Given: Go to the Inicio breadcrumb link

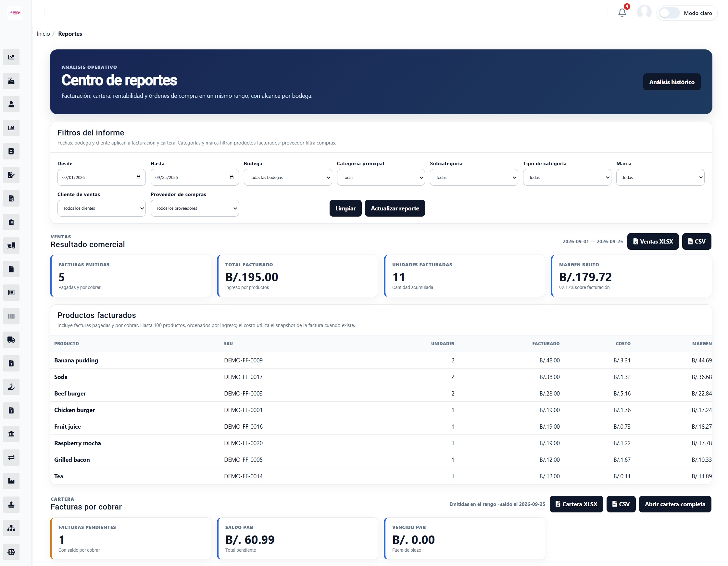Looking at the screenshot, I should (x=43, y=34).
